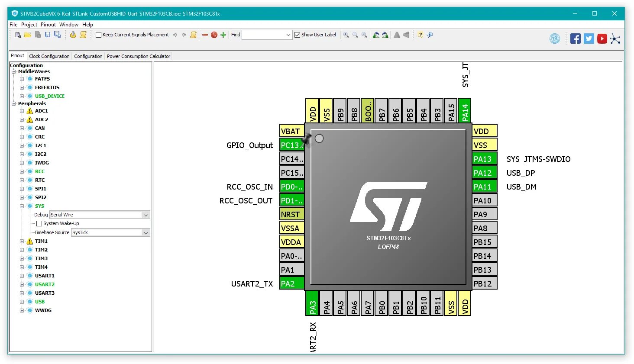Image resolution: width=634 pixels, height=364 pixels.
Task: Click pin PA3 on the chip bottom
Action: (x=312, y=303)
